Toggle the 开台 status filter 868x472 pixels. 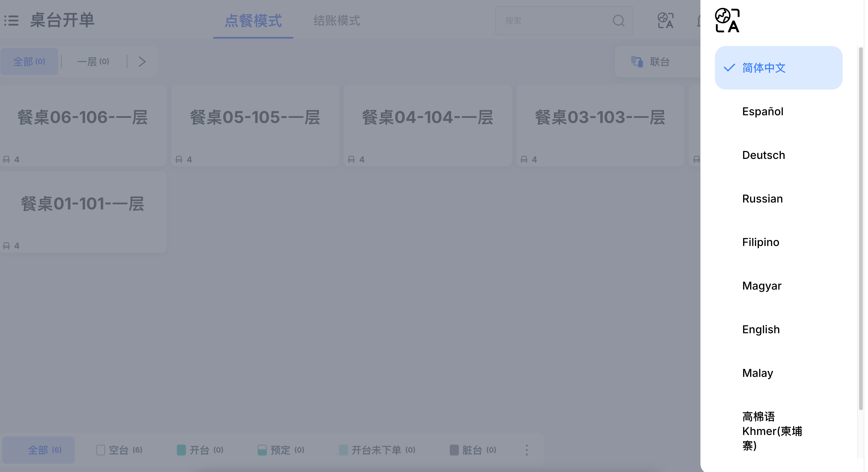point(181,450)
